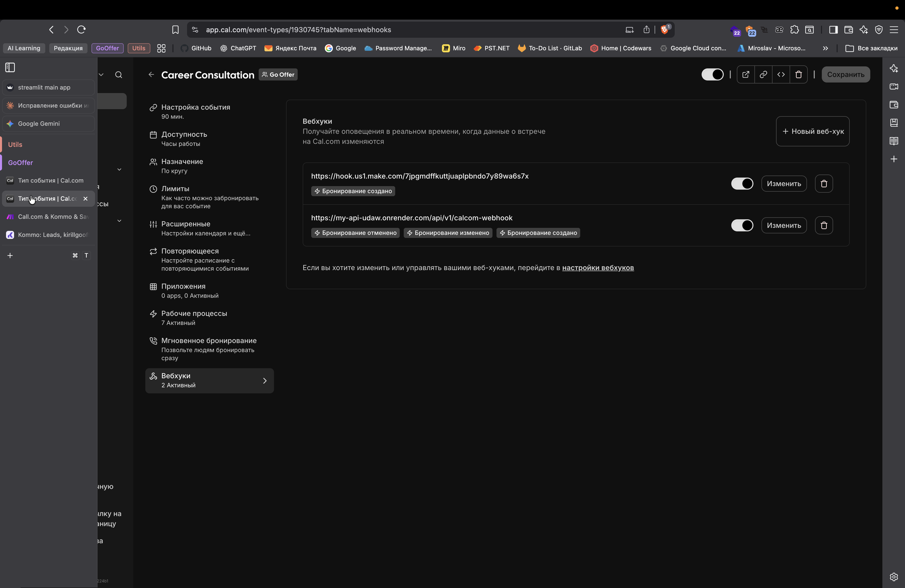The image size is (905, 588).
Task: Reload the page with refresh icon
Action: [81, 30]
